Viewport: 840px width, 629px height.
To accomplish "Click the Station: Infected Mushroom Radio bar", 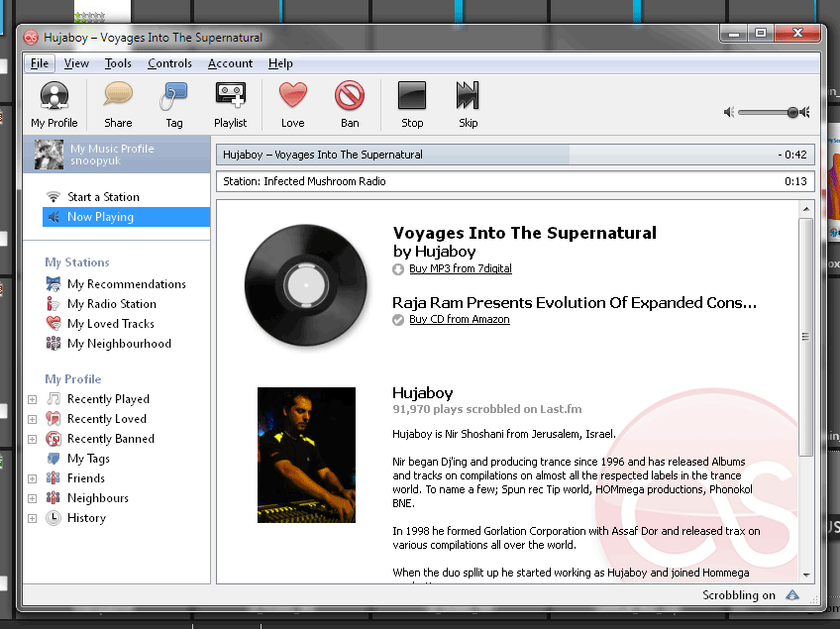I will point(515,181).
